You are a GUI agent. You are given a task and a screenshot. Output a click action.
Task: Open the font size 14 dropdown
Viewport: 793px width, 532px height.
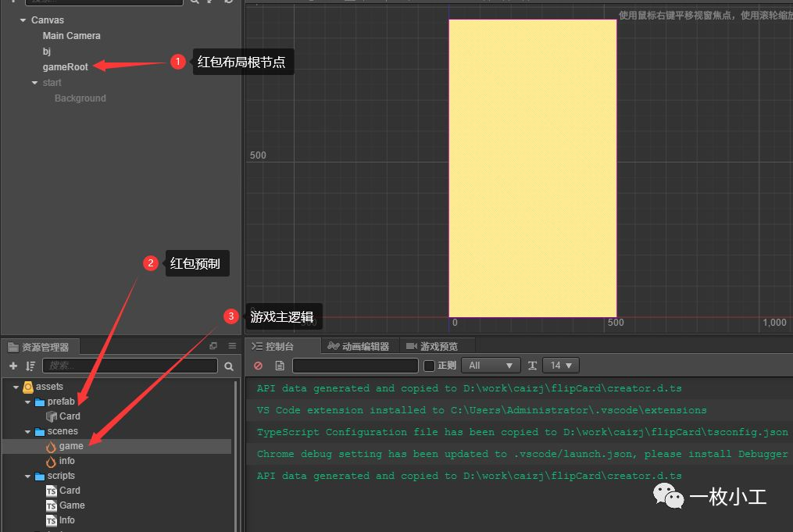point(560,366)
